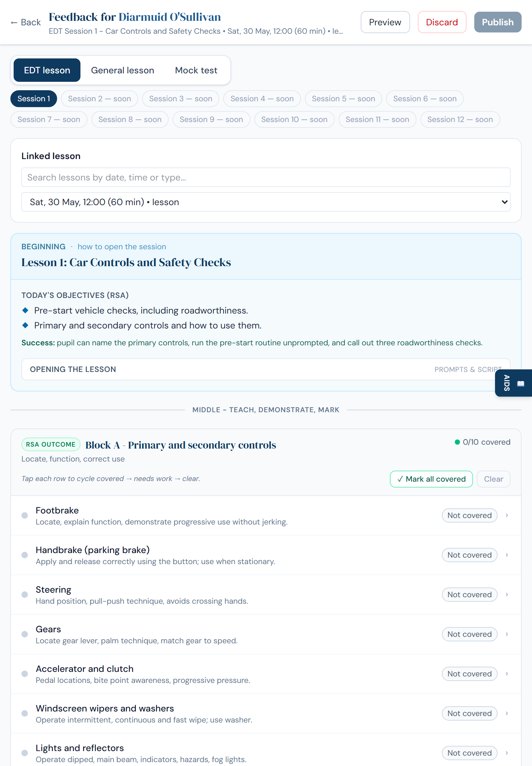The image size is (532, 766).
Task: Toggle Steering Not covered status
Action: [469, 595]
